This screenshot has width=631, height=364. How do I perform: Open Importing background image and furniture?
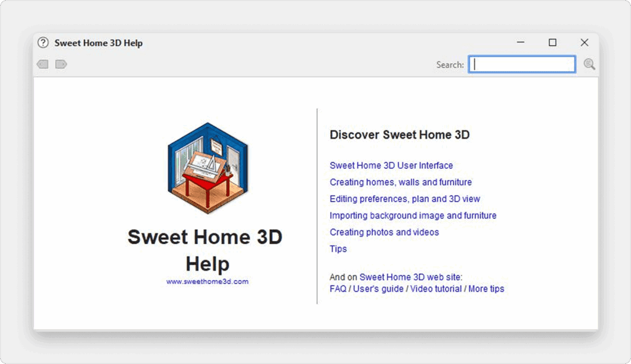point(413,216)
